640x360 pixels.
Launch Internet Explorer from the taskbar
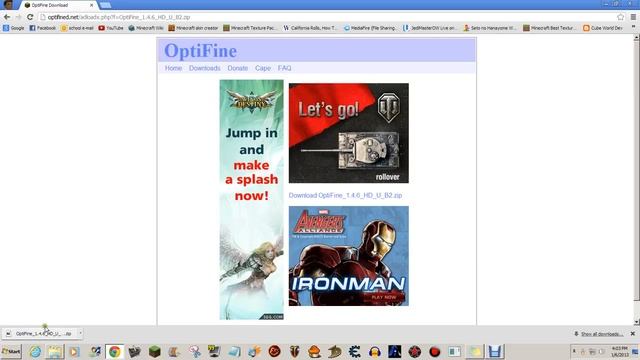[x=35, y=351]
